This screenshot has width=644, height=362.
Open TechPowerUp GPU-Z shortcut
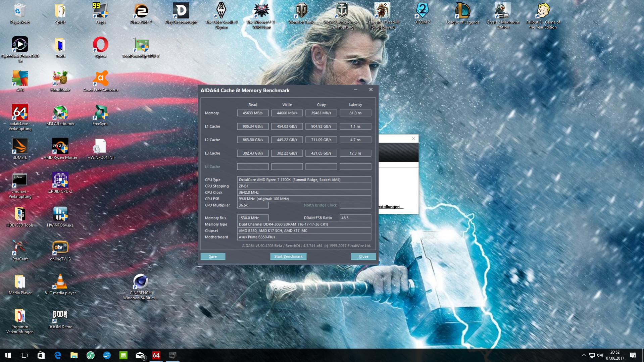coord(141,47)
